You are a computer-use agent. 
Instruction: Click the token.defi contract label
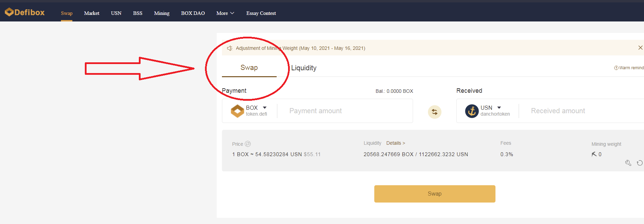click(x=257, y=114)
